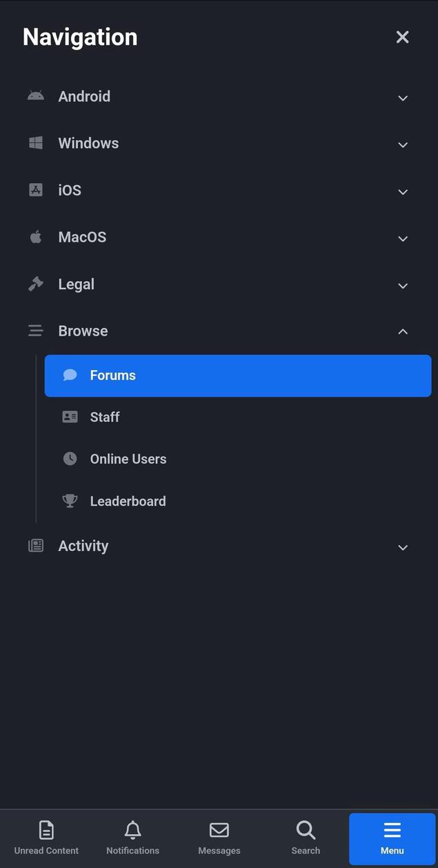Tap the speech bubble icon for Forums
This screenshot has height=868, width=438.
click(70, 374)
